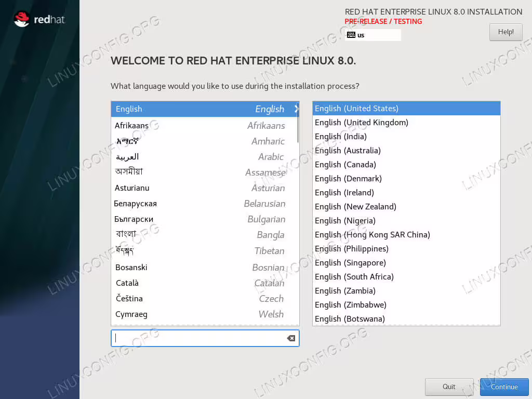Choose the Bangla language row

(205, 235)
